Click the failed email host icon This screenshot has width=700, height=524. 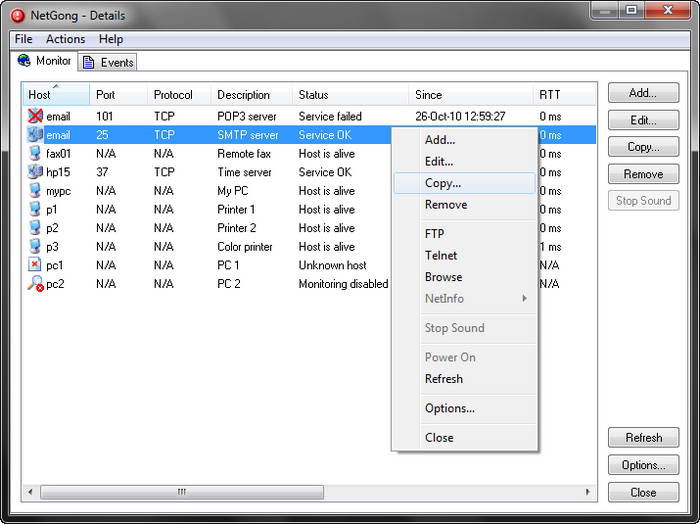pyautogui.click(x=35, y=116)
